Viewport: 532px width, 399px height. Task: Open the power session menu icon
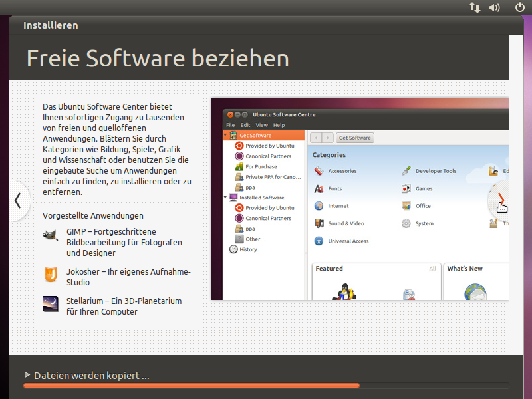pos(520,7)
